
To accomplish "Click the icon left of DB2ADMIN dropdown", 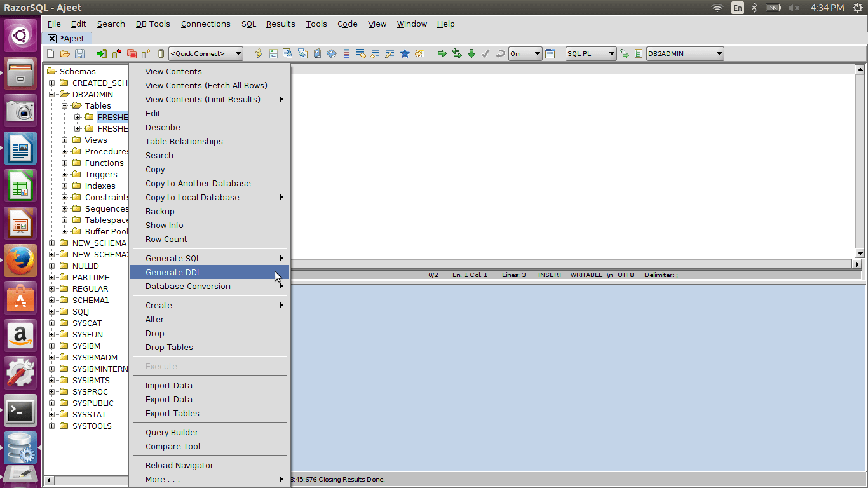I will tap(639, 54).
